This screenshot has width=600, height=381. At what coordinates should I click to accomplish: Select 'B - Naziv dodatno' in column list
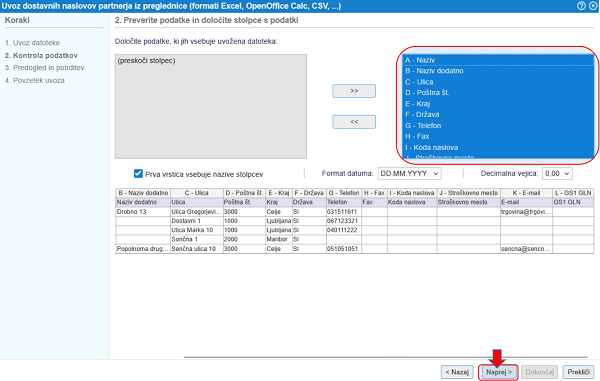coord(498,71)
